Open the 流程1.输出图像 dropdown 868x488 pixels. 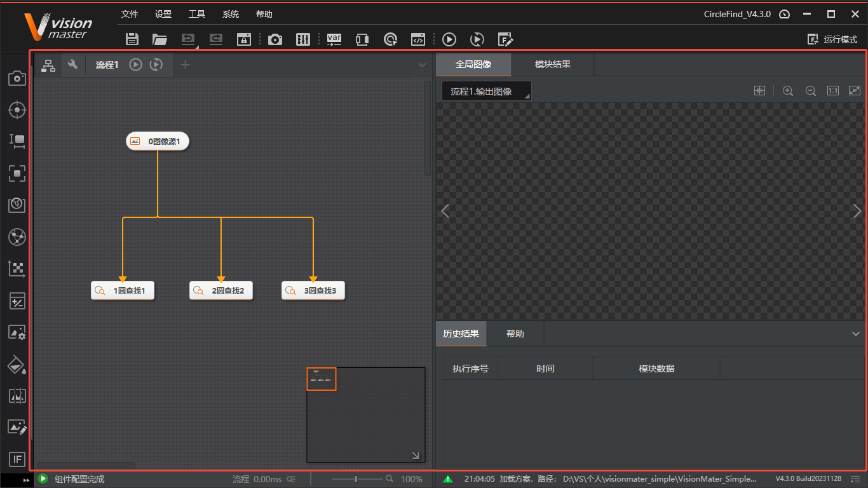pyautogui.click(x=487, y=91)
